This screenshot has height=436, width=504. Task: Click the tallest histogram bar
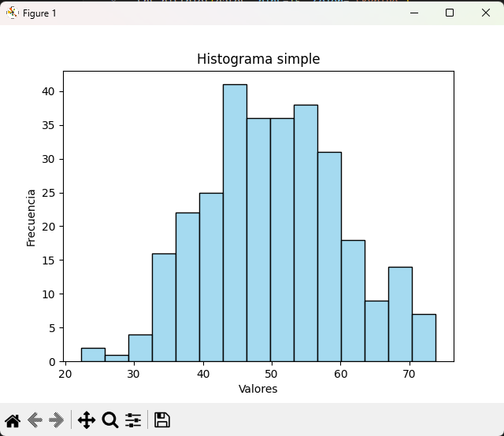[x=235, y=223]
